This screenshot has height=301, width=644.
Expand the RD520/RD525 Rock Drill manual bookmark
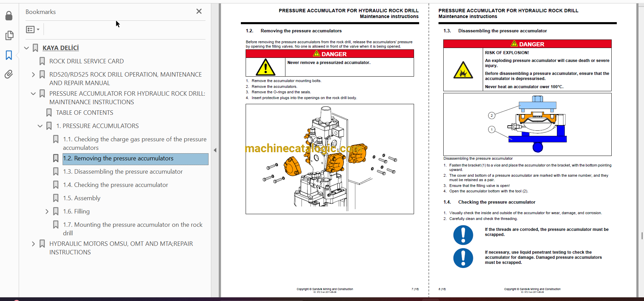[x=33, y=75]
